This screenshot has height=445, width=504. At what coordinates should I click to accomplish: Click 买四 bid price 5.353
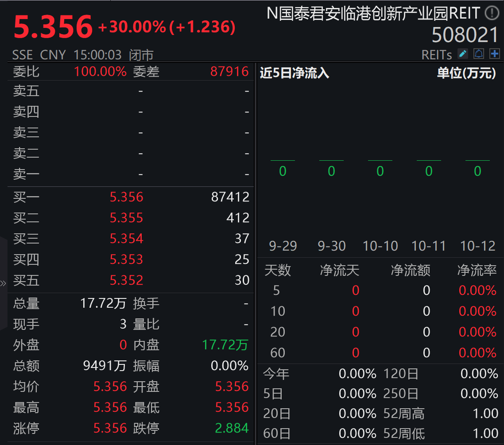[x=126, y=259]
